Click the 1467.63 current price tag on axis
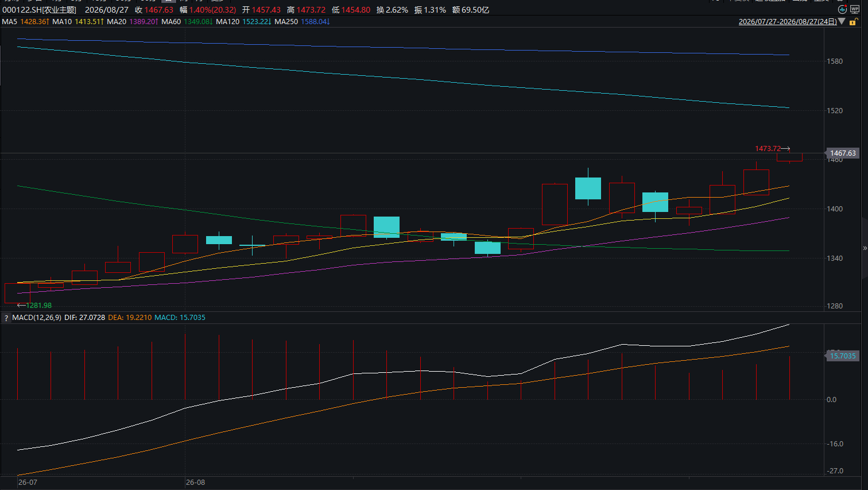The height and width of the screenshot is (490, 868). tap(843, 153)
